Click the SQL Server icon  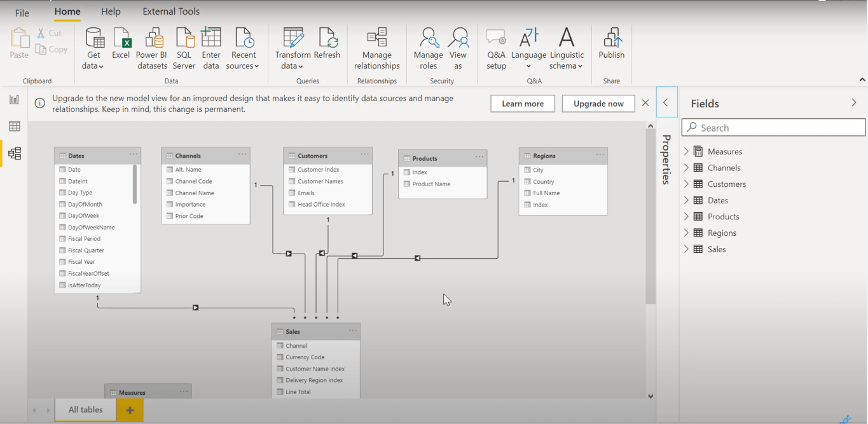(x=184, y=38)
